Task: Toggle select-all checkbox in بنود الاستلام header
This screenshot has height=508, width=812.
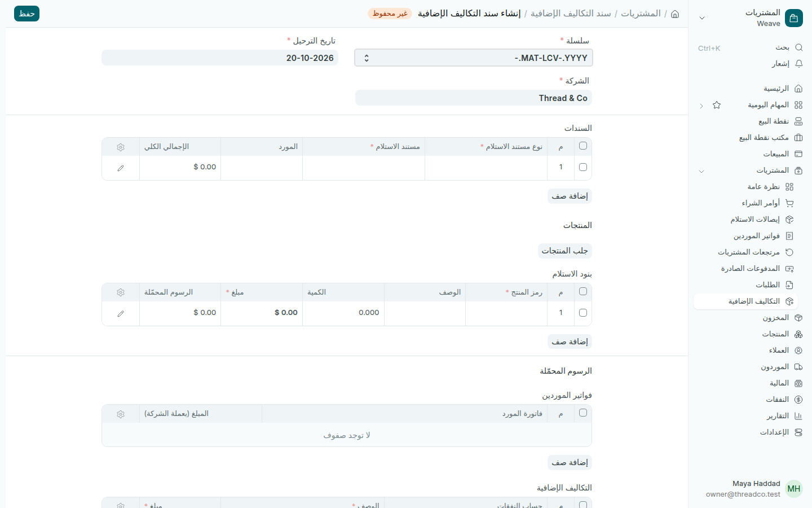Action: [x=583, y=291]
